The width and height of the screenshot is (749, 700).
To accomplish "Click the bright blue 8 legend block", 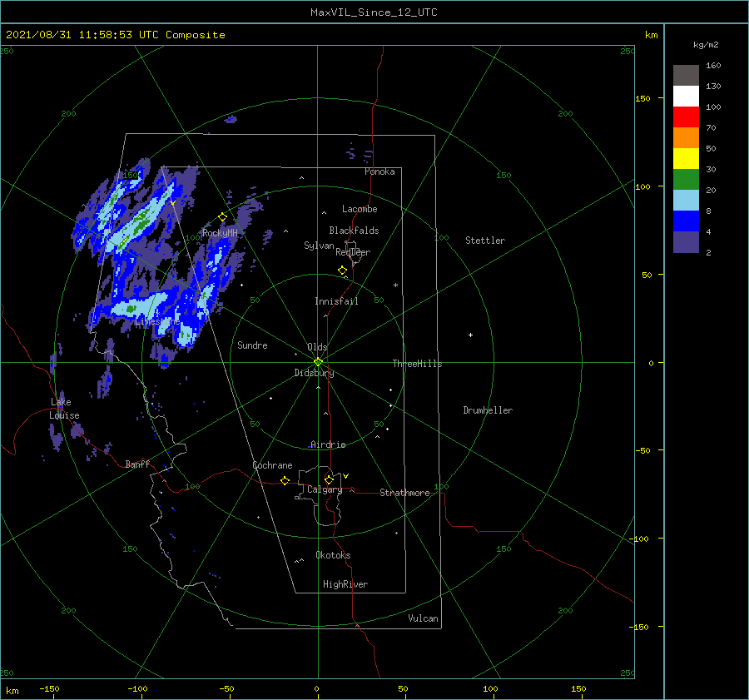I will (x=686, y=221).
